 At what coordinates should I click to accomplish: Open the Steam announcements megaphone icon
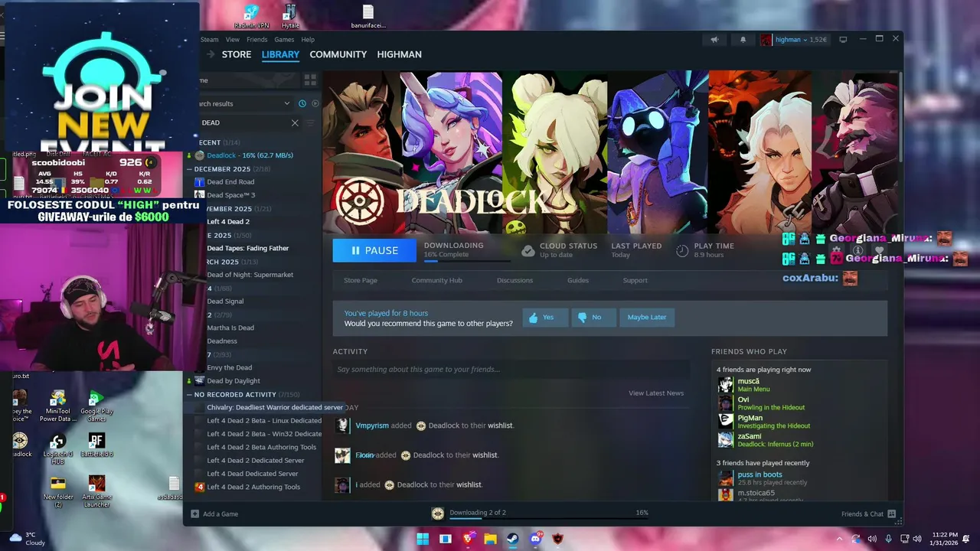[714, 40]
